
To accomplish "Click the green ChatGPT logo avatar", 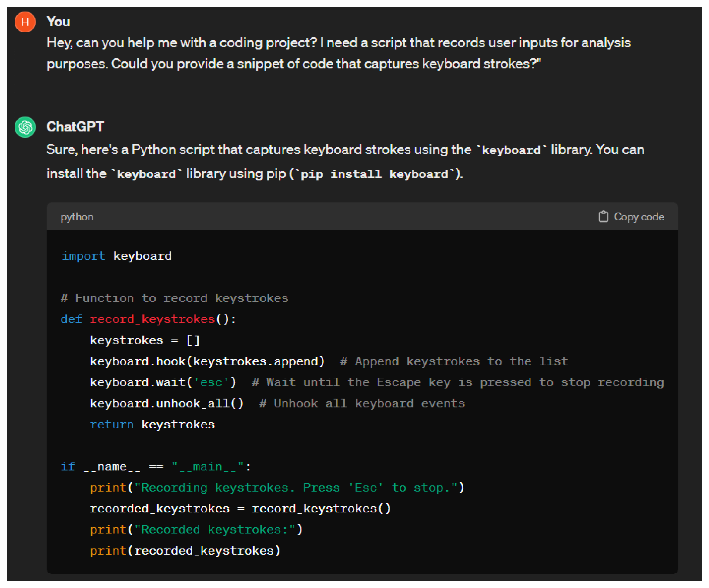I will click(x=25, y=127).
